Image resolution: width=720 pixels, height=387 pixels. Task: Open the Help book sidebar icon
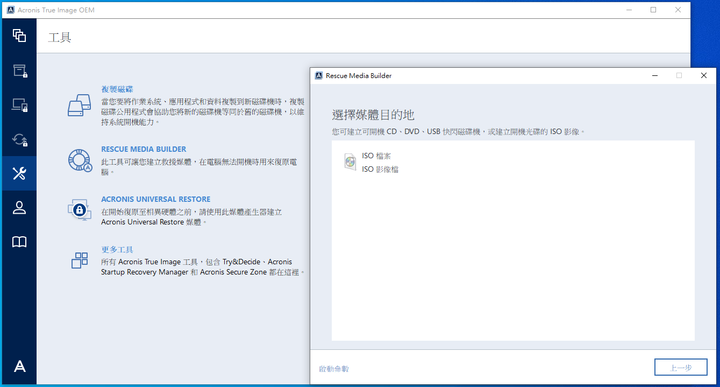[x=19, y=242]
